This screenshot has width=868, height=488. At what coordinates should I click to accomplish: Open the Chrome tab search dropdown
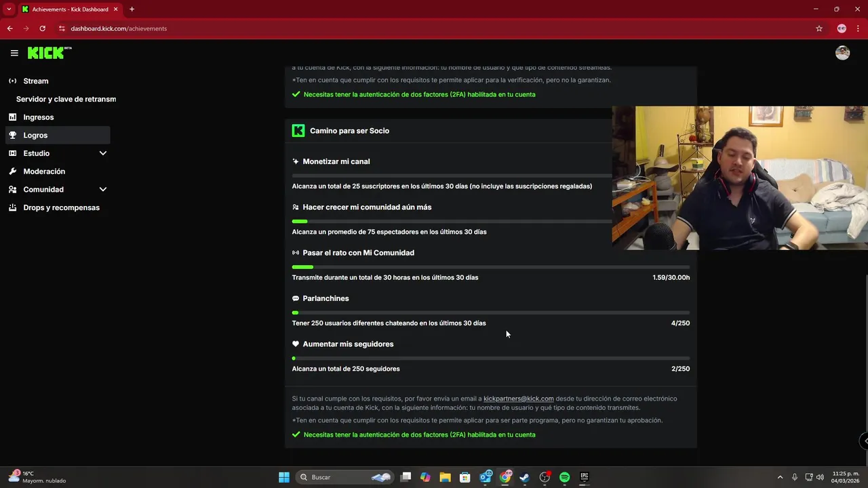click(9, 9)
